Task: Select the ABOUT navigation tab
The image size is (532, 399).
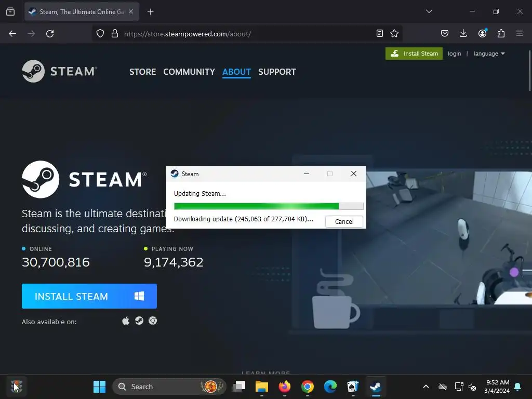Action: point(236,72)
